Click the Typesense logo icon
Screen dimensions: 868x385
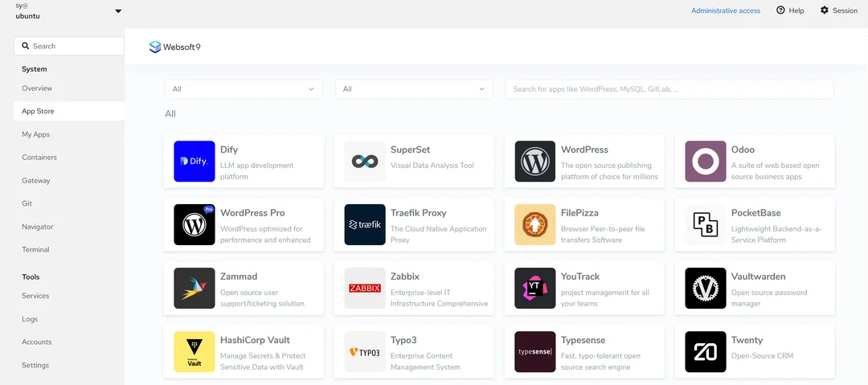(x=535, y=352)
